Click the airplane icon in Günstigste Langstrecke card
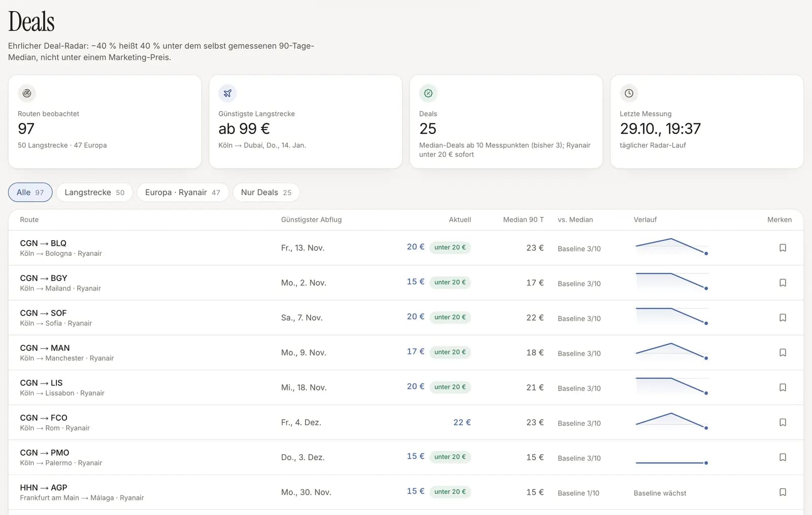The height and width of the screenshot is (515, 812). tap(227, 93)
